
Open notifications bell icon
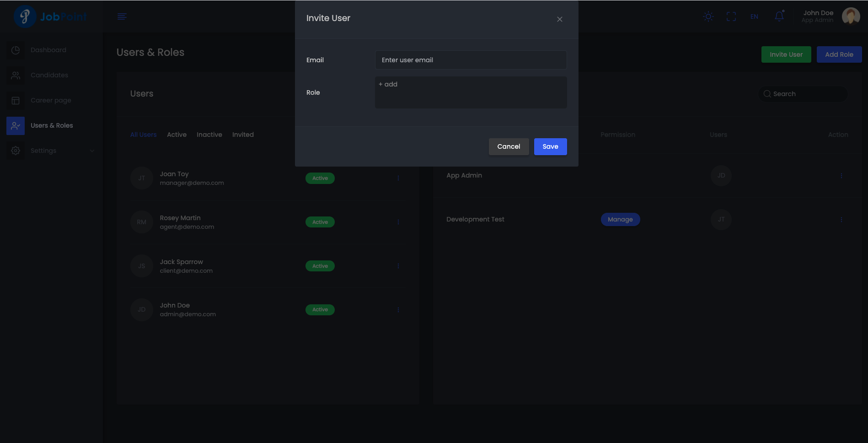[x=779, y=16]
